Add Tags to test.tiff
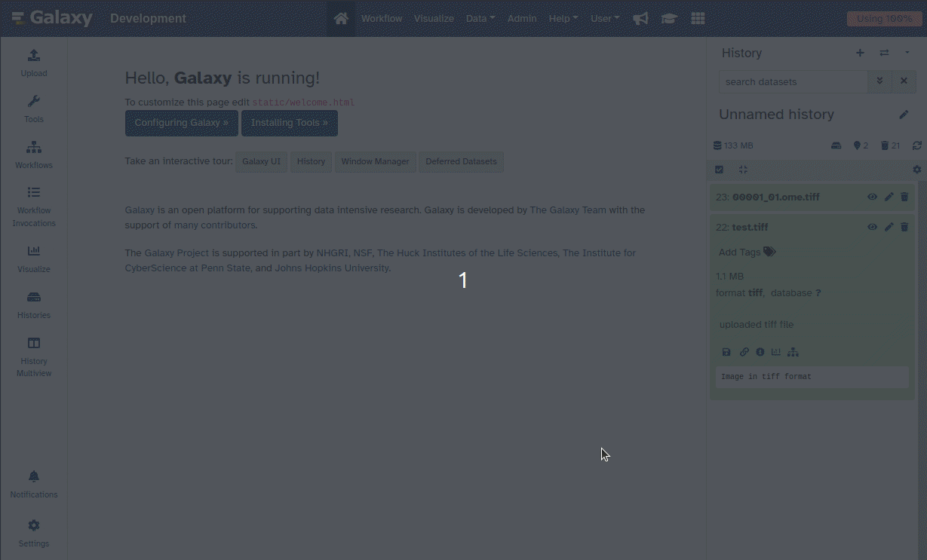Image resolution: width=927 pixels, height=560 pixels. click(747, 252)
